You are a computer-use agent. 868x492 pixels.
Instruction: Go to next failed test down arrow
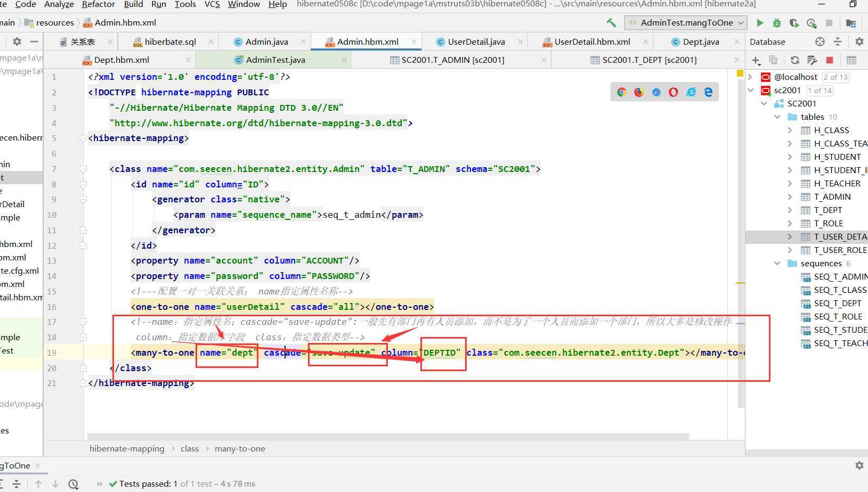tap(55, 484)
